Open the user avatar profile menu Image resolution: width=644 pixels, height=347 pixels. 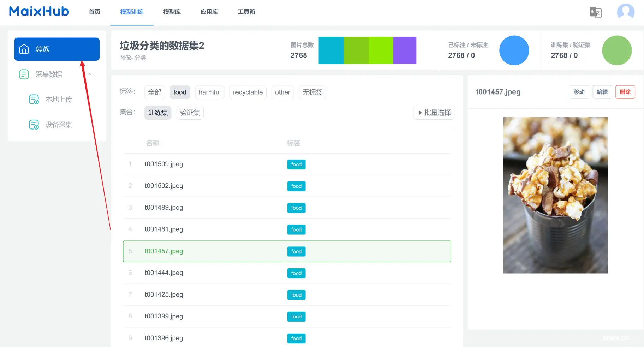click(x=626, y=12)
